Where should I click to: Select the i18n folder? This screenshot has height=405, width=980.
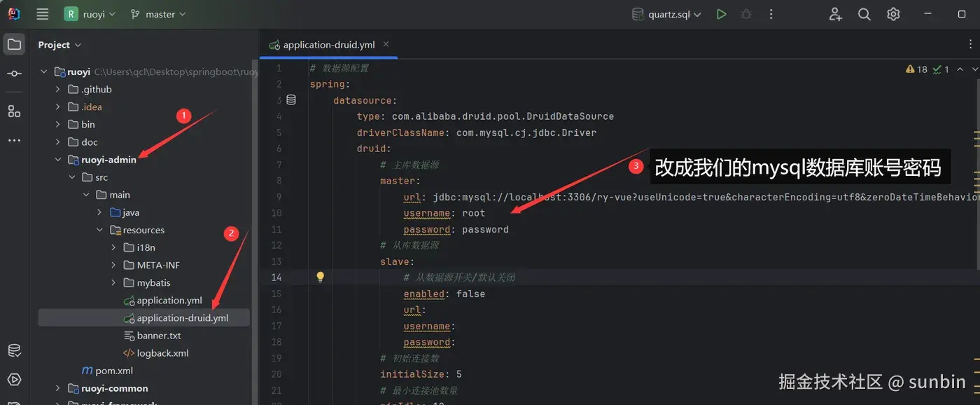pyautogui.click(x=139, y=247)
